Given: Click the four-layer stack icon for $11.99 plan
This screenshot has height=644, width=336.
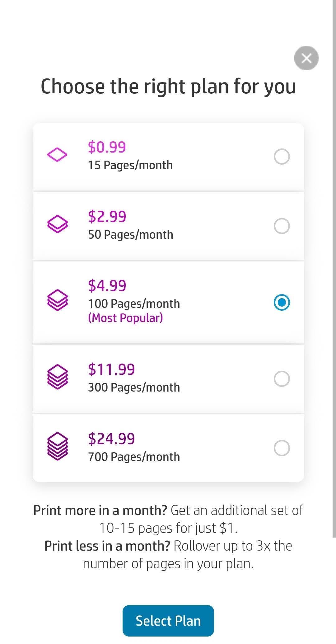Looking at the screenshot, I should tap(57, 377).
